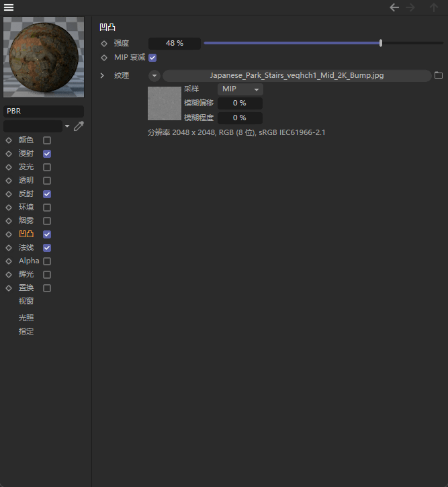Click keyframe diamond beside 置换

coord(9,288)
